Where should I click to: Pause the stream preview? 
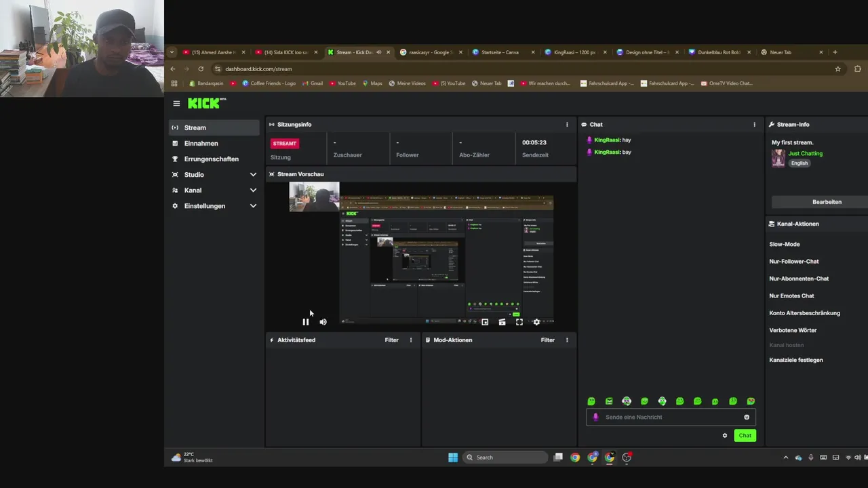coord(306,322)
